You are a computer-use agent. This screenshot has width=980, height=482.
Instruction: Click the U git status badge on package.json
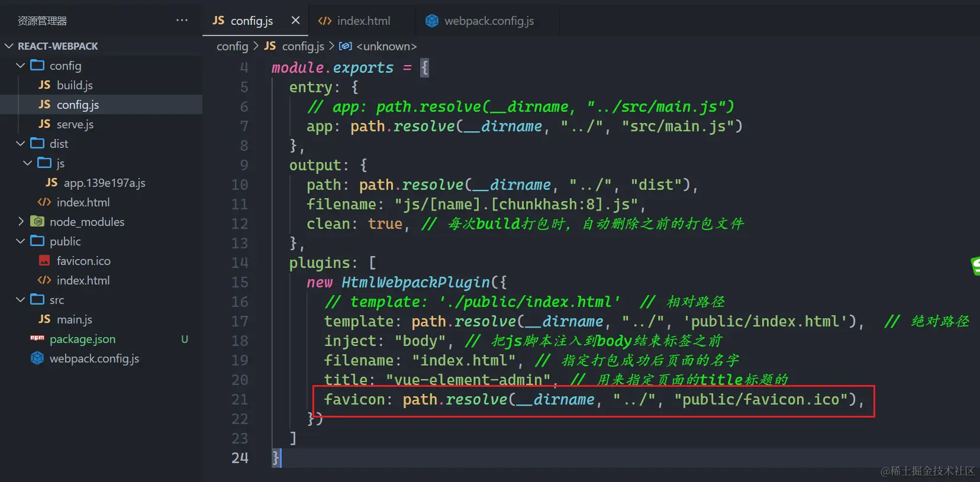click(185, 339)
